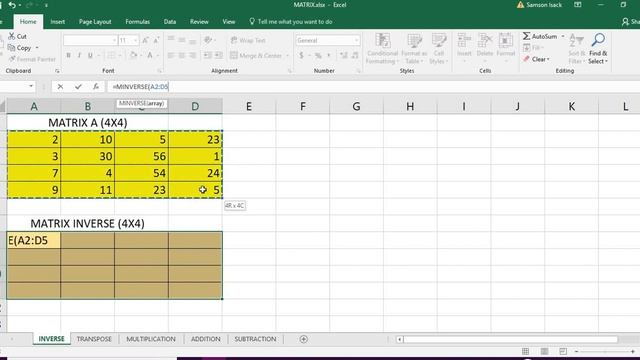
Task: Open Insert Function fx dialog
Action: 96,87
